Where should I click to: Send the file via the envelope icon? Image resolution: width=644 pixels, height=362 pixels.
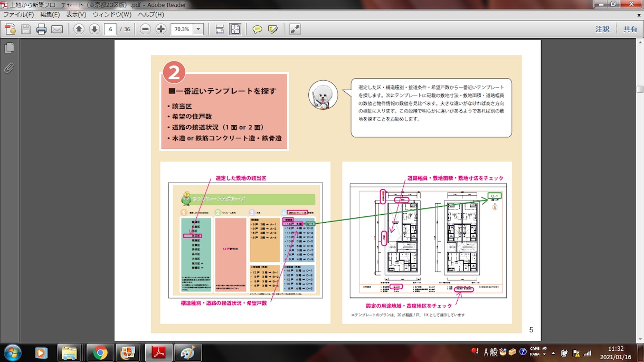[x=56, y=29]
